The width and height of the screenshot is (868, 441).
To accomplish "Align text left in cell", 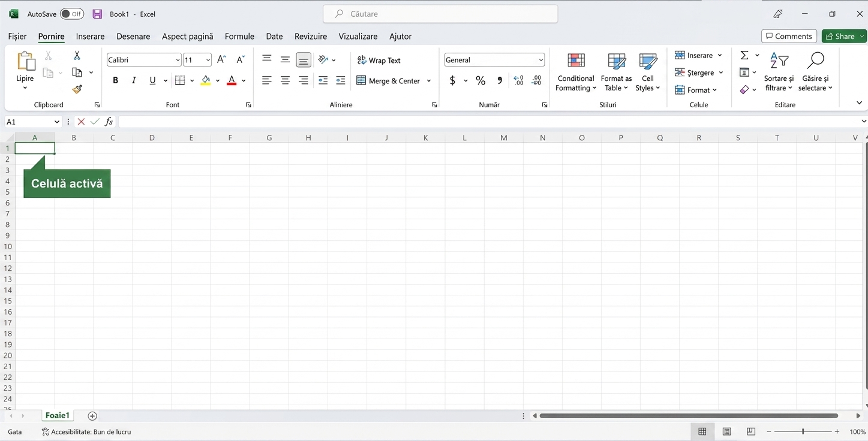I will (x=267, y=80).
